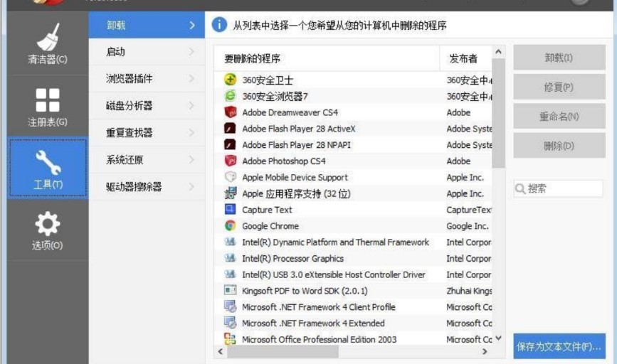Sort by the 发布者 column header

(465, 58)
